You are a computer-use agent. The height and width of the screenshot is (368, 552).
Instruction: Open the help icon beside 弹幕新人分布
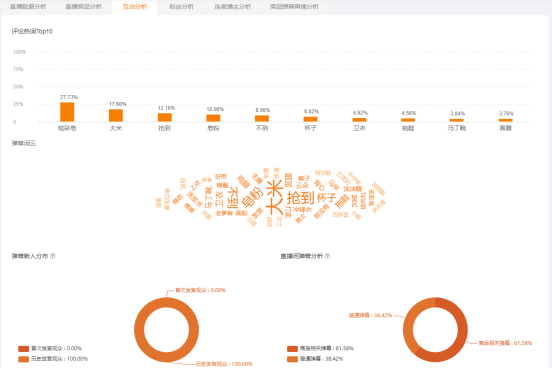52,256
